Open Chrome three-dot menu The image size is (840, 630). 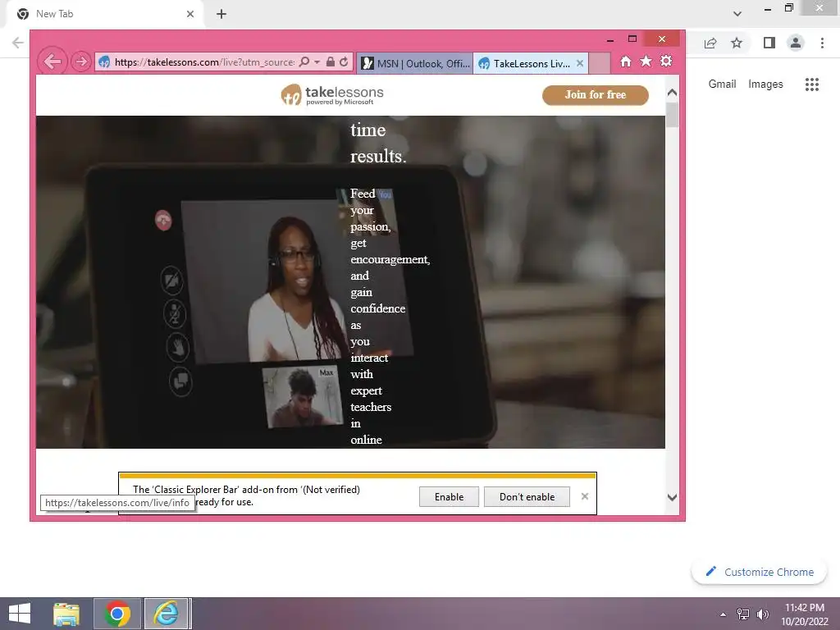(822, 43)
